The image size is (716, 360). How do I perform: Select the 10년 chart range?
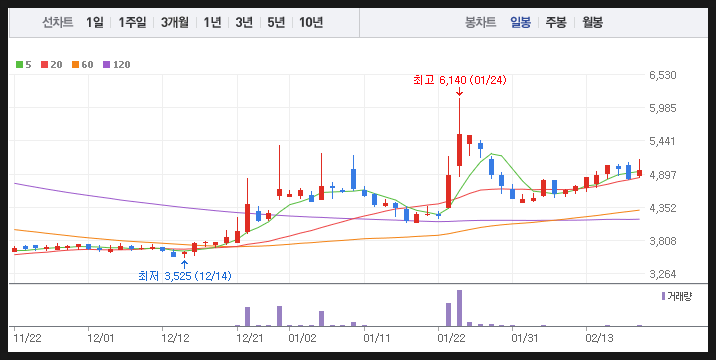(x=311, y=22)
